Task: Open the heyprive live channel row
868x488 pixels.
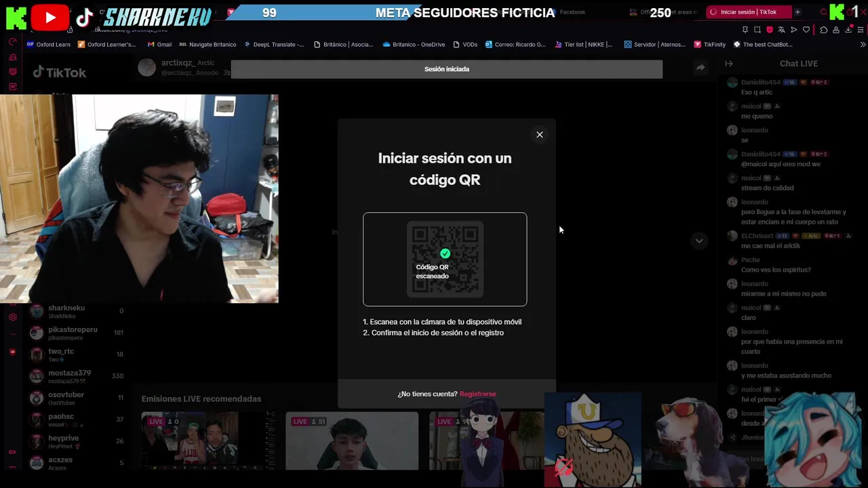Action: (77, 441)
